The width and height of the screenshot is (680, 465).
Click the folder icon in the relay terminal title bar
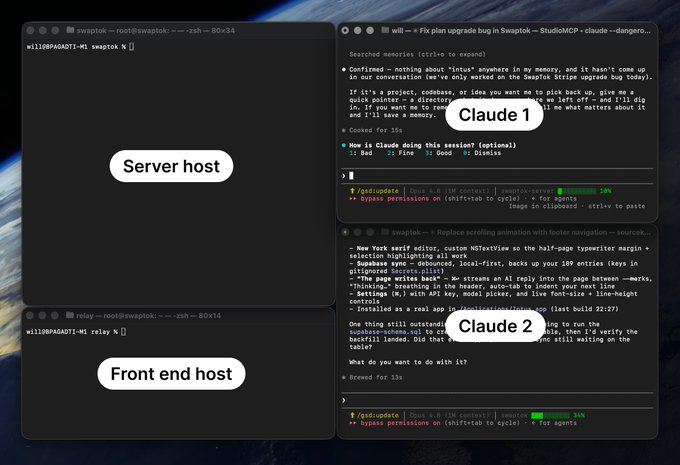(x=70, y=315)
